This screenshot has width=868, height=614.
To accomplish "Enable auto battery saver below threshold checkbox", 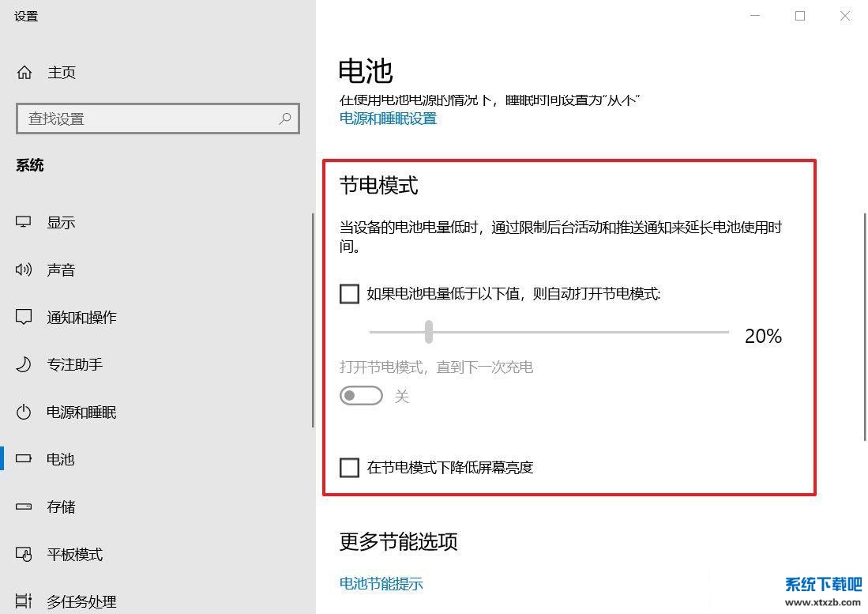I will 349,294.
